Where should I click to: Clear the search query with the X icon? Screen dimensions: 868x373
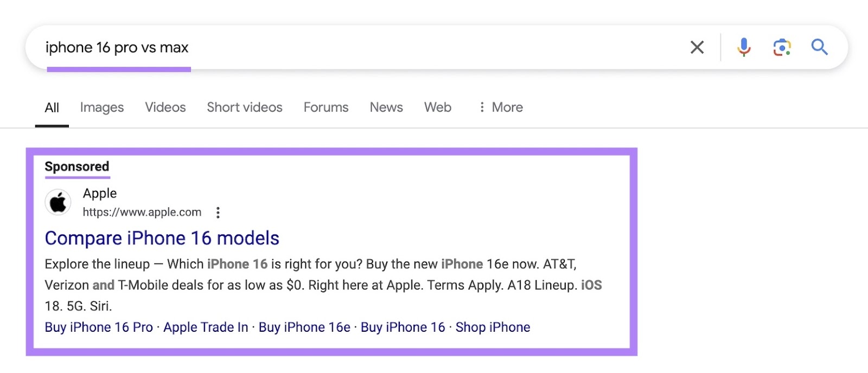pyautogui.click(x=697, y=47)
